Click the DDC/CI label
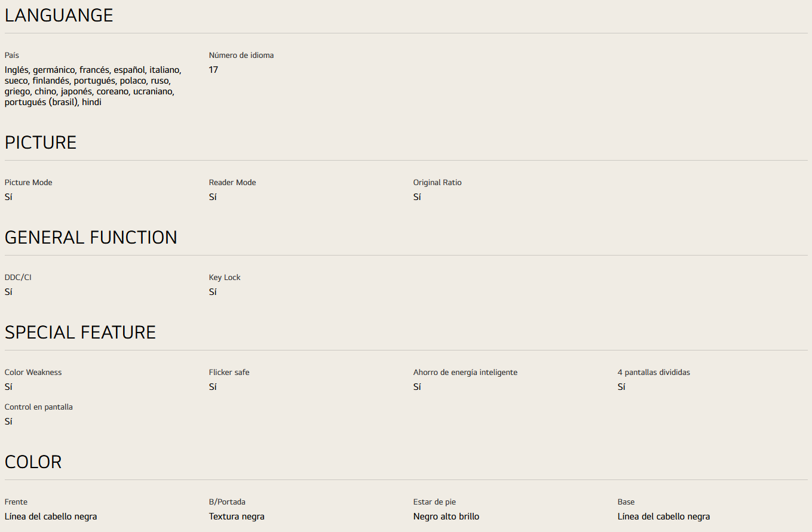Screen dimensions: 812x532 (x=18, y=278)
